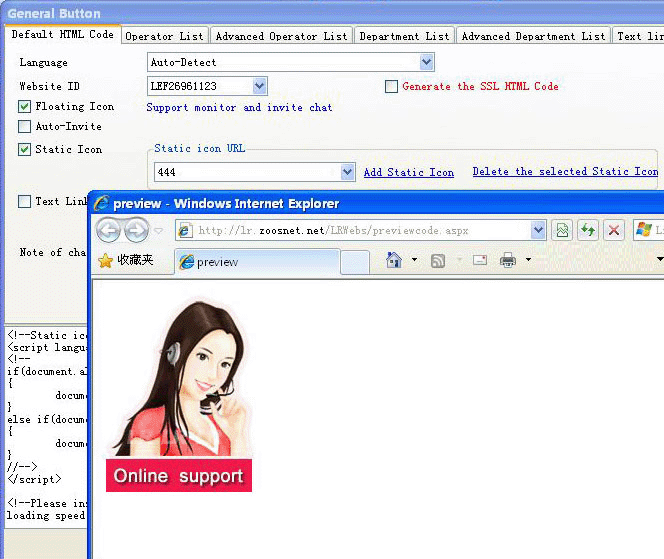
Task: Click the Windows flag search provider icon
Action: [x=644, y=230]
